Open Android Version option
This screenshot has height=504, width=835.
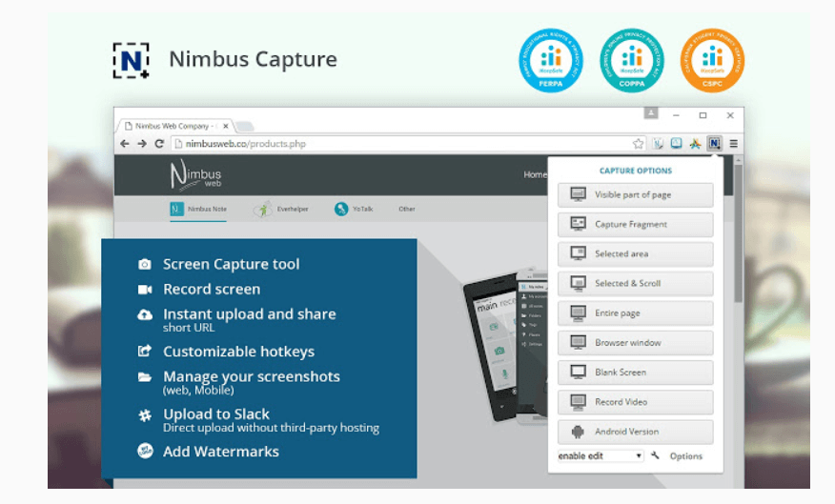[x=635, y=432]
